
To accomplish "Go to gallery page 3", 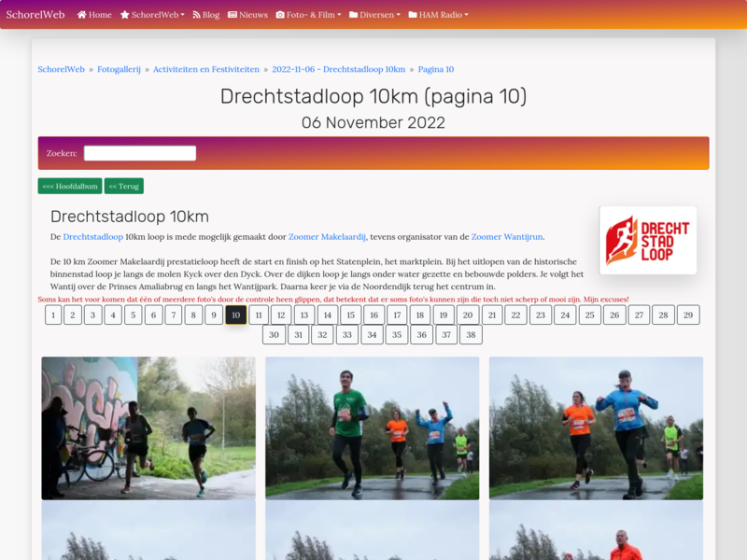I will pyautogui.click(x=92, y=315).
